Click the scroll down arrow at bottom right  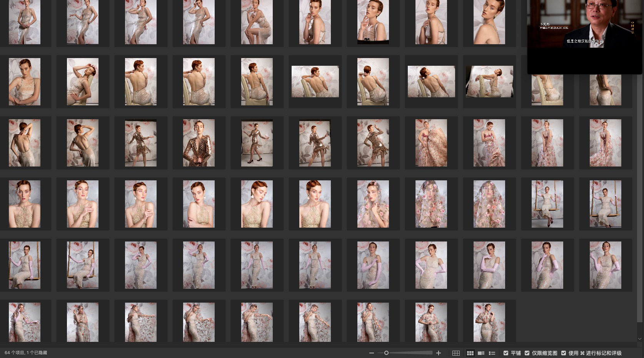640,339
